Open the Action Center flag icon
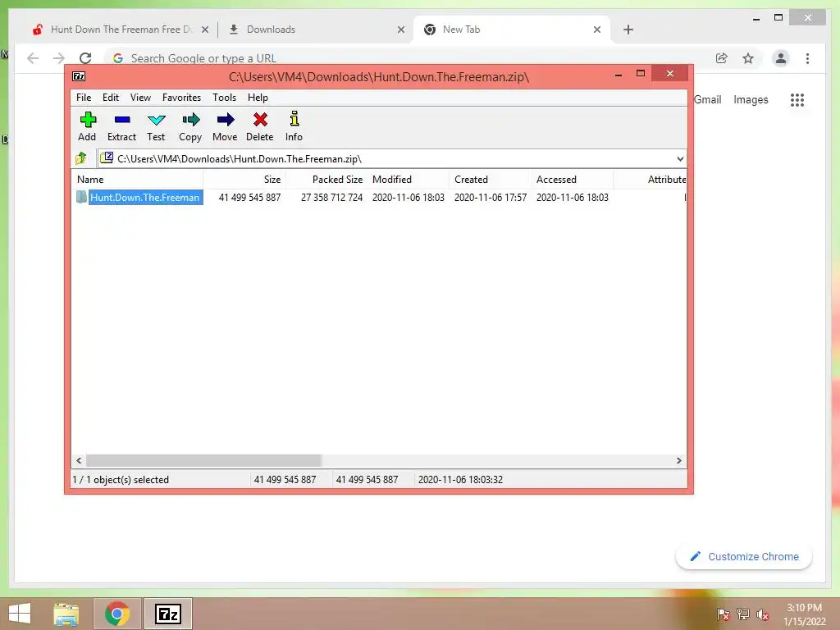Viewport: 840px width, 630px height. [723, 614]
